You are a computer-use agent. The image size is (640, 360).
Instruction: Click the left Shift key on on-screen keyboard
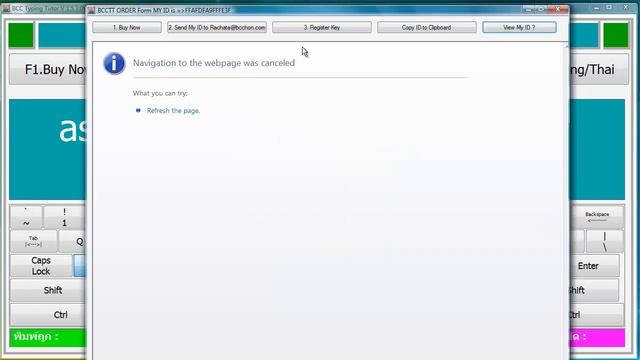(x=48, y=290)
